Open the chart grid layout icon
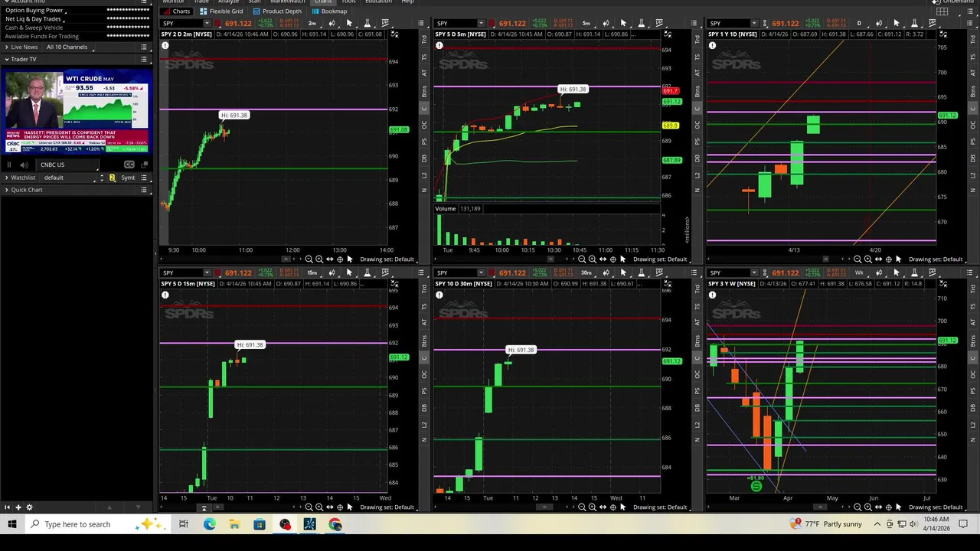980x551 pixels. (942, 11)
